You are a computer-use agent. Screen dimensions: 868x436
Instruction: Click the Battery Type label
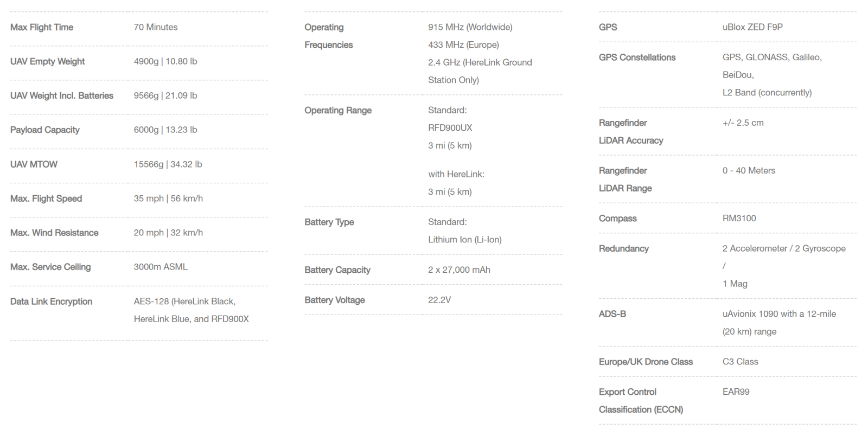[x=329, y=222]
